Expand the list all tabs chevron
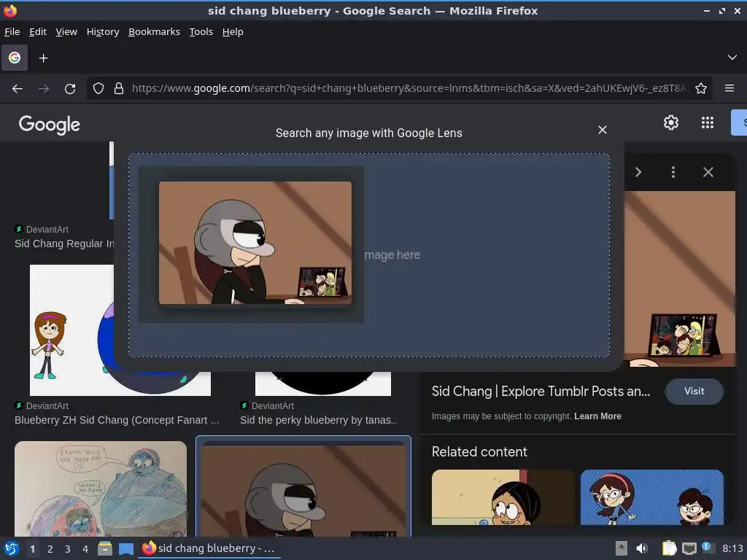The width and height of the screenshot is (747, 560). coord(732,58)
